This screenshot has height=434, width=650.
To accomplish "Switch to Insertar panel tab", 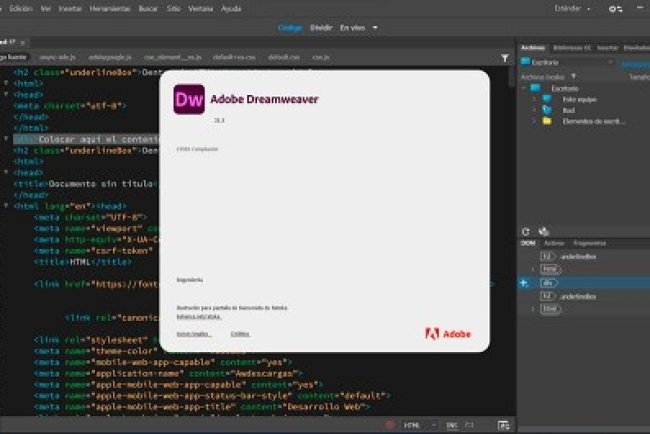I will coord(607,48).
